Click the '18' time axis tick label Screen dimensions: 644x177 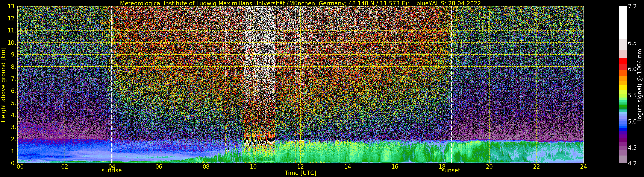tap(442, 167)
